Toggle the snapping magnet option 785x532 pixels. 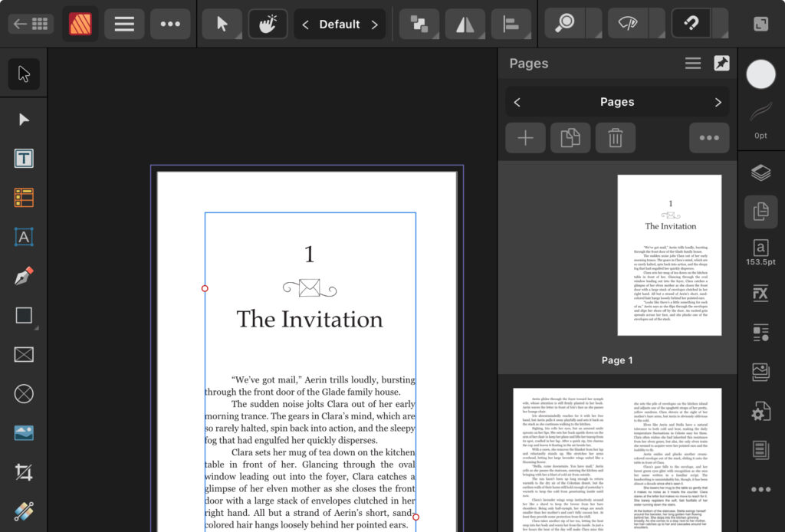[691, 24]
